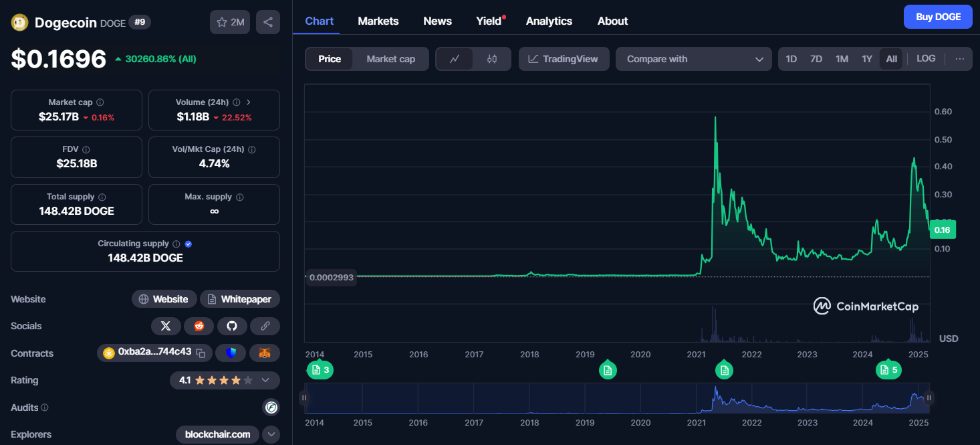Open the GitHub social icon

point(232,326)
